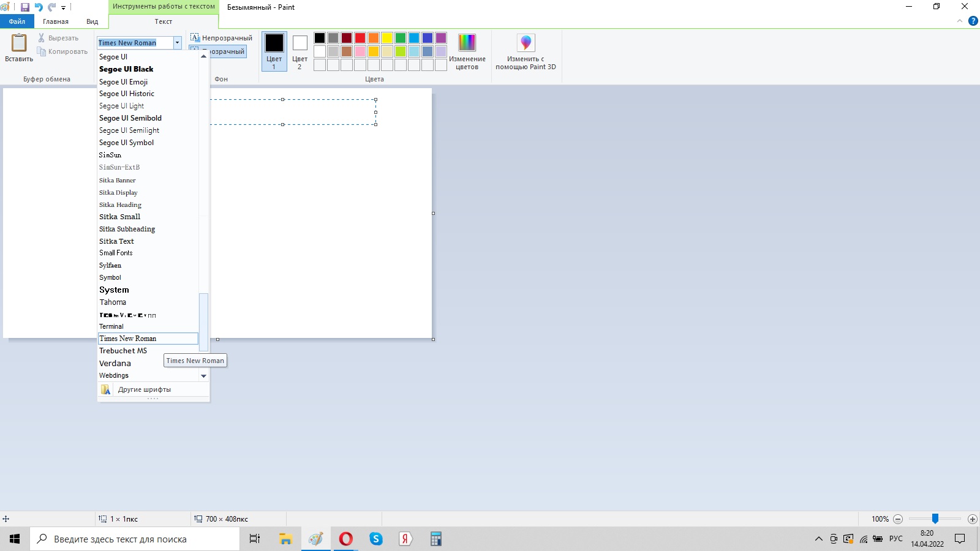
Task: Choose Segoe UI Black from font list
Action: (x=148, y=69)
